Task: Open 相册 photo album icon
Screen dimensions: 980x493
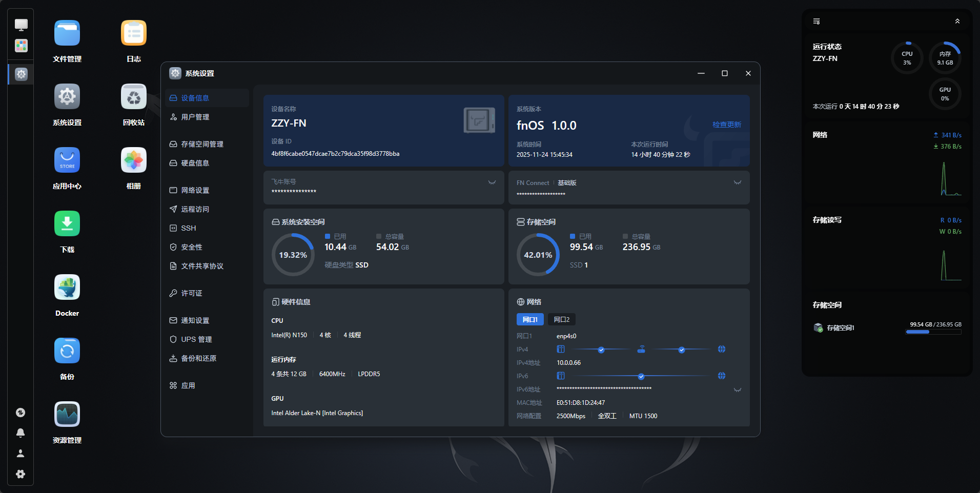Action: coord(134,160)
